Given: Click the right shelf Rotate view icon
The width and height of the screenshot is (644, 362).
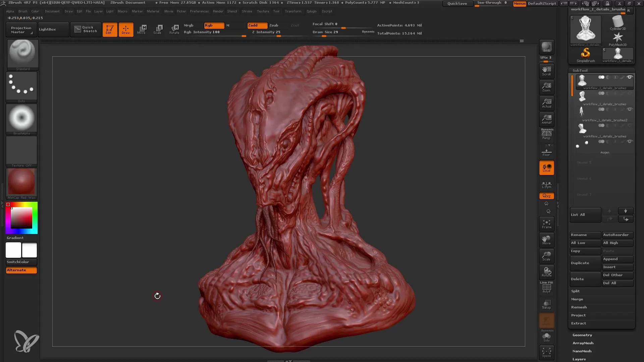Looking at the screenshot, I should [546, 272].
